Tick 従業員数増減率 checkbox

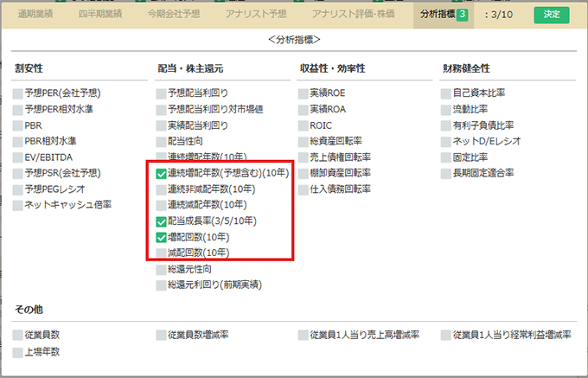pyautogui.click(x=161, y=336)
